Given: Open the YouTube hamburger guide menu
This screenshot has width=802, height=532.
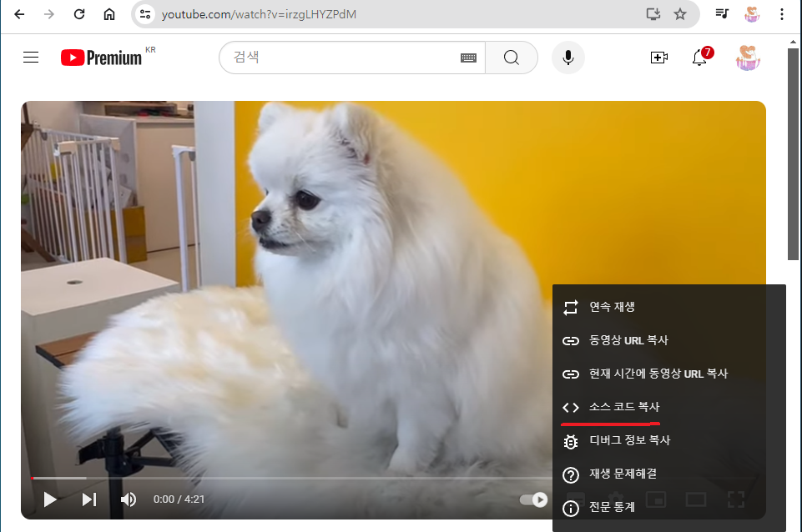Looking at the screenshot, I should click(31, 58).
